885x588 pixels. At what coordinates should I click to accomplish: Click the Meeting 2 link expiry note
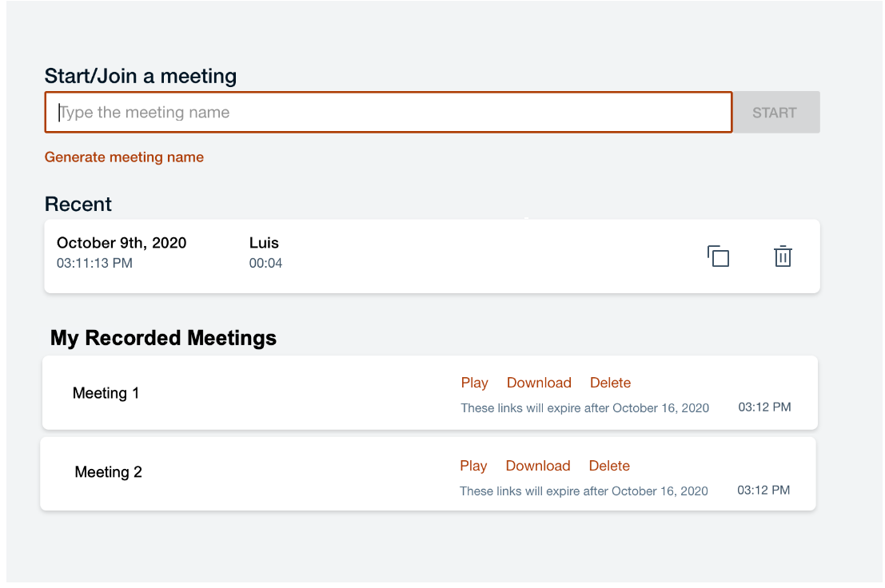coord(584,491)
